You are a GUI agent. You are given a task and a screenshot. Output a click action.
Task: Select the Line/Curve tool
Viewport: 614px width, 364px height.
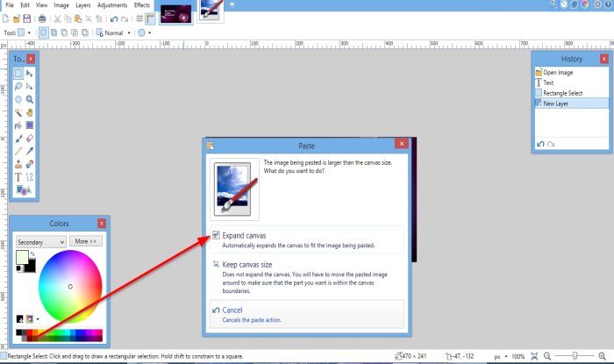coord(29,177)
